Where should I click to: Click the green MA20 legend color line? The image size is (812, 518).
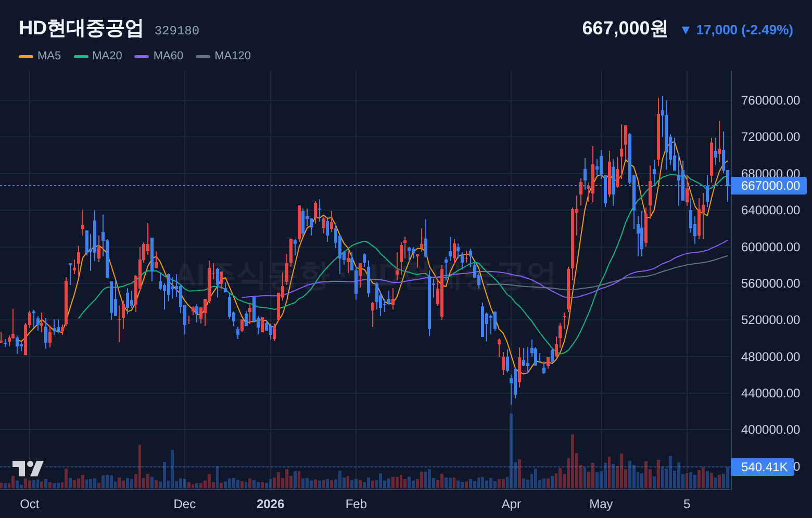[x=81, y=56]
